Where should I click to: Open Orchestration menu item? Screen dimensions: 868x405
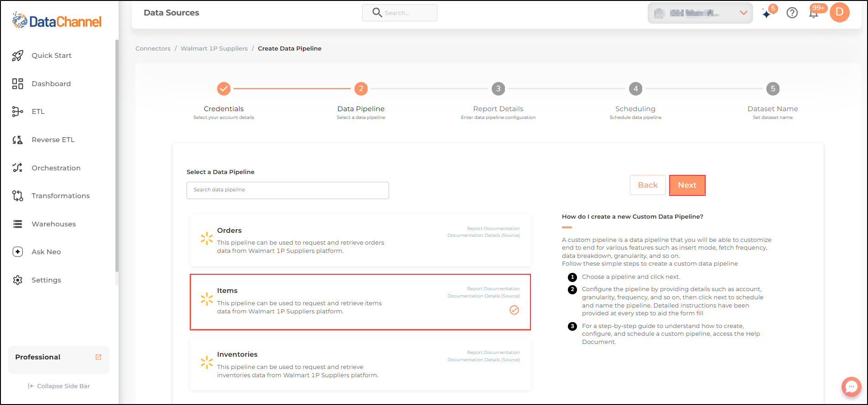pos(56,168)
